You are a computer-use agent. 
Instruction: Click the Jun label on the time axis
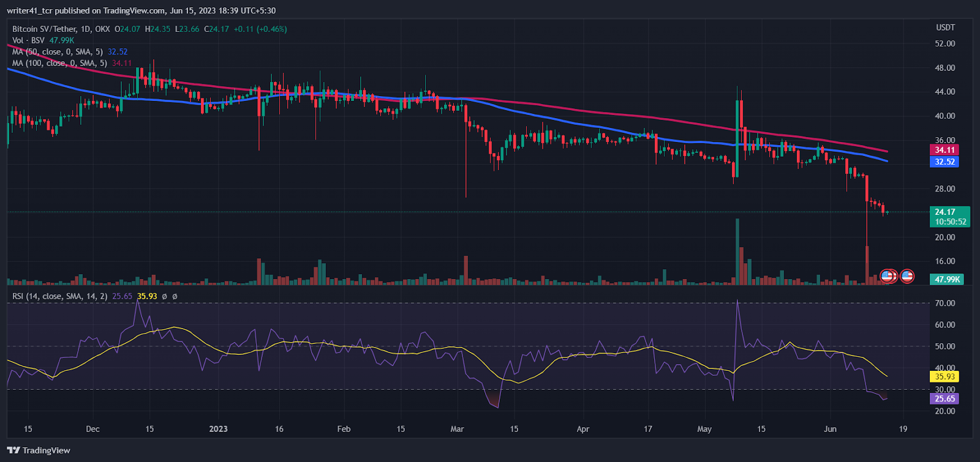(x=830, y=429)
